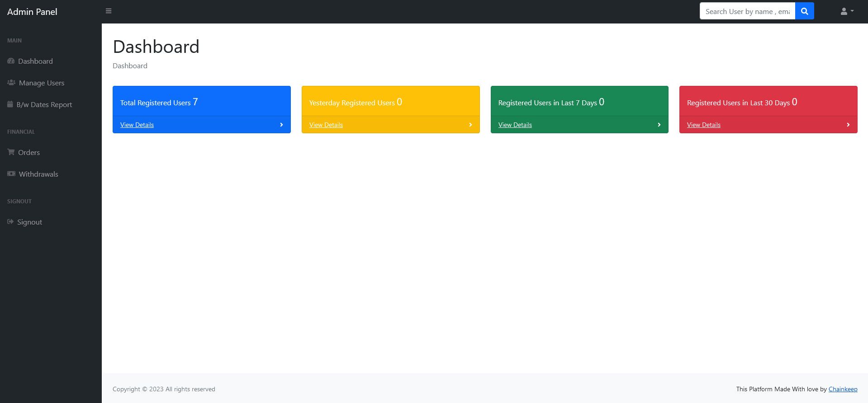This screenshot has height=403, width=868.
Task: Click the FINANCIAL section heading in sidebar
Action: pyautogui.click(x=21, y=132)
